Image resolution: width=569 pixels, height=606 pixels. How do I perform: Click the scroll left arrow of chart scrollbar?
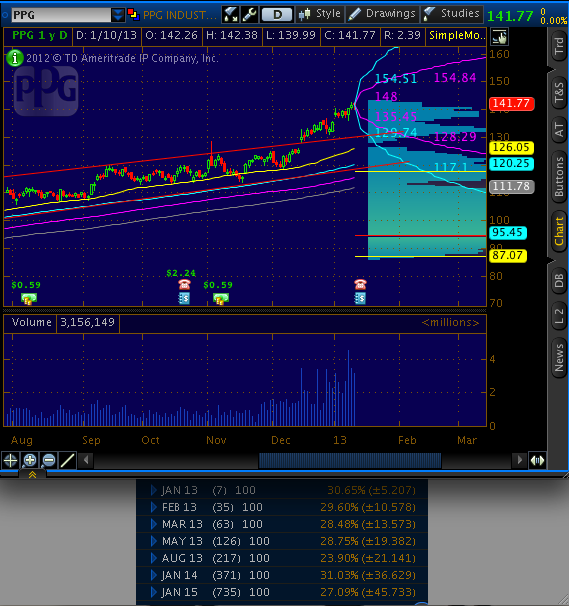click(86, 460)
